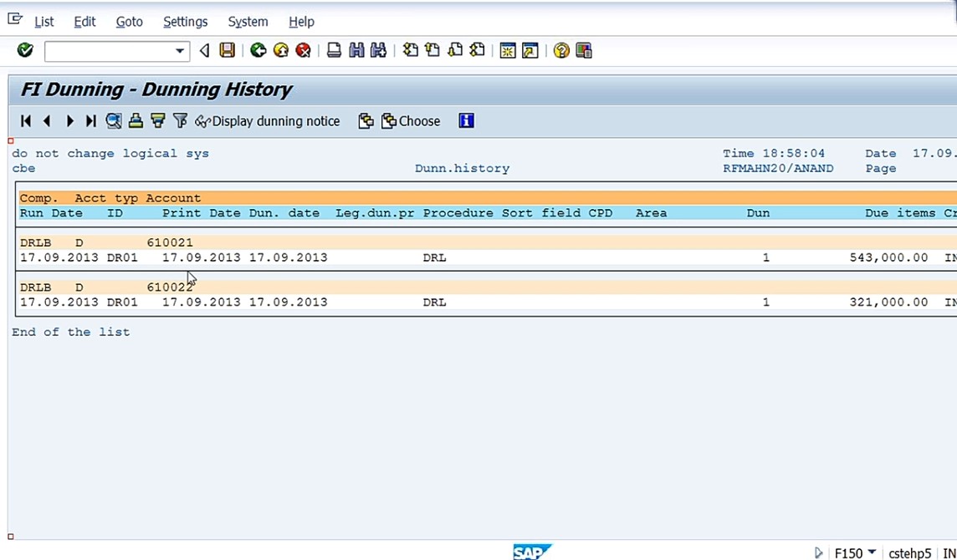Screen dimensions: 957x560
Task: Click the Customize Local Layout icon
Action: click(x=583, y=50)
